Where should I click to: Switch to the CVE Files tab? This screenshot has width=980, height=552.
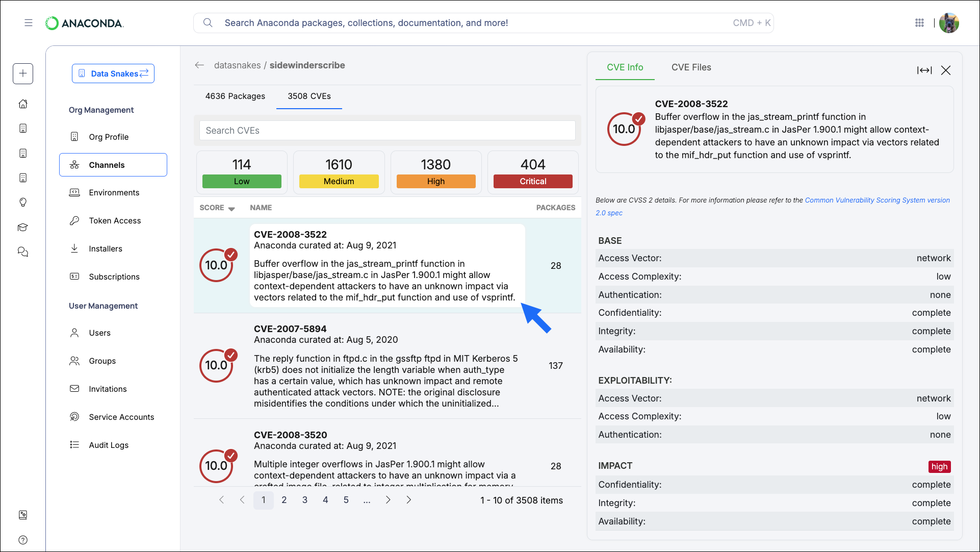point(691,67)
